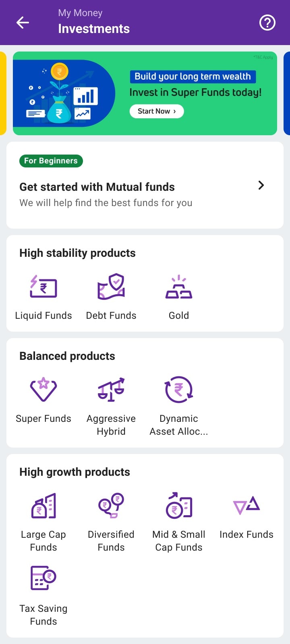Screen dimensions: 290x644
Task: Select Large Cap Funds icon
Action: [x=43, y=506]
